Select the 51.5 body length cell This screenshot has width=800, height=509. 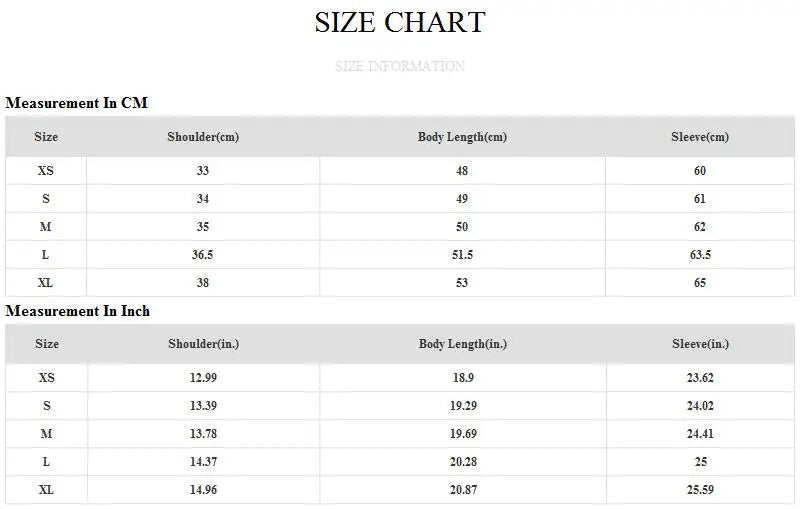coord(462,255)
